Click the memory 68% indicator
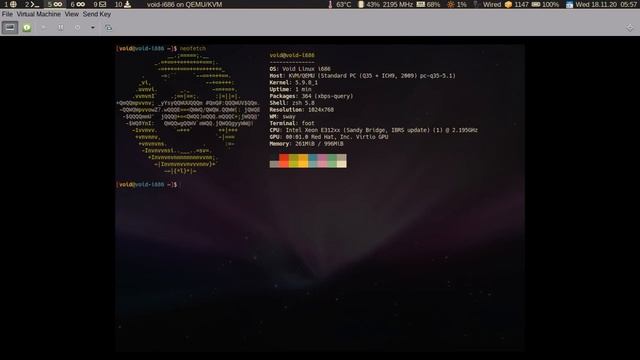This screenshot has width=640, height=360. point(429,4)
